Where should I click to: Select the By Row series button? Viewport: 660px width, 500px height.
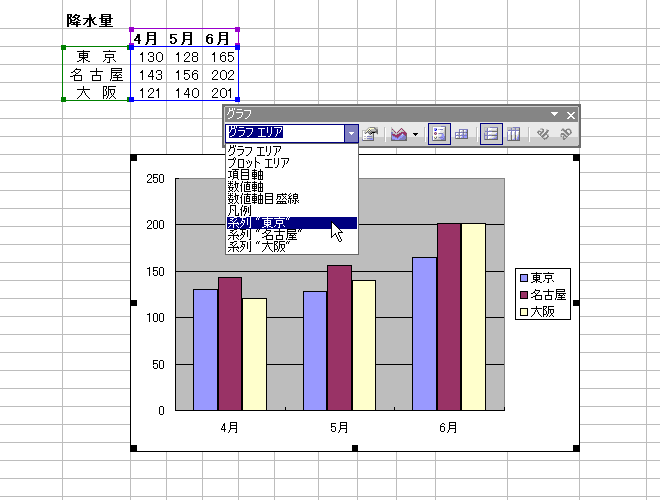point(491,134)
